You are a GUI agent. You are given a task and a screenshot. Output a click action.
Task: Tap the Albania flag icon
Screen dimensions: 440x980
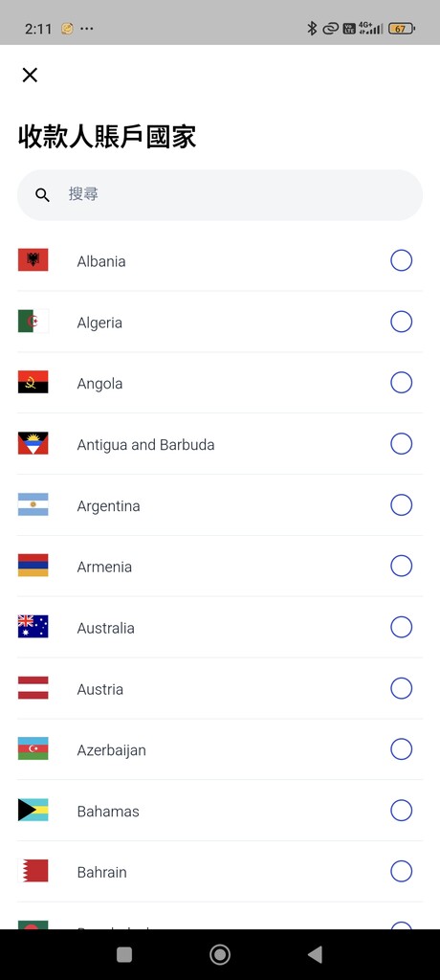point(33,260)
